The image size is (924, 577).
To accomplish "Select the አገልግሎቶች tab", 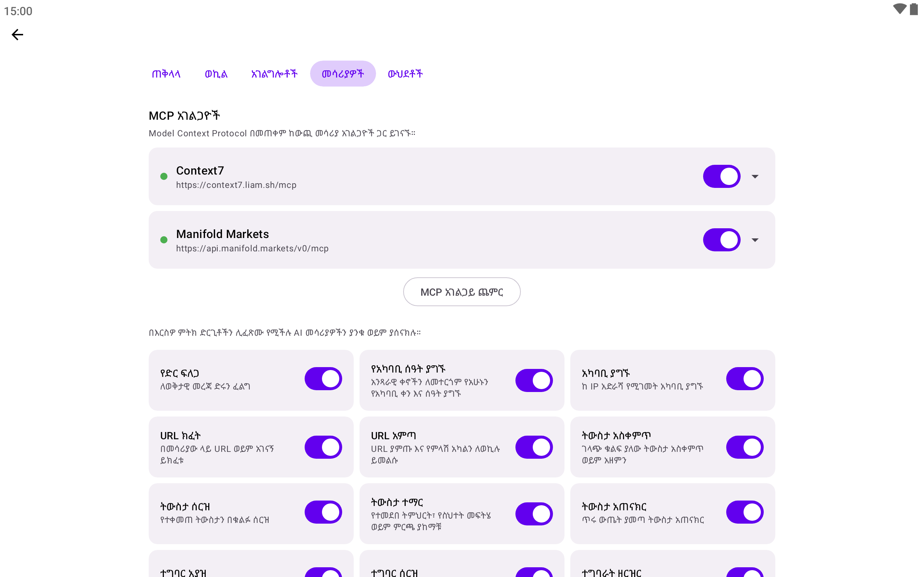I will [x=274, y=74].
